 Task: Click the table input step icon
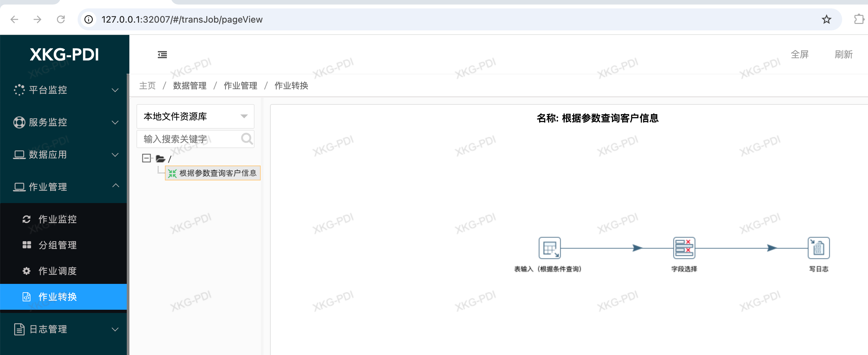tap(549, 248)
